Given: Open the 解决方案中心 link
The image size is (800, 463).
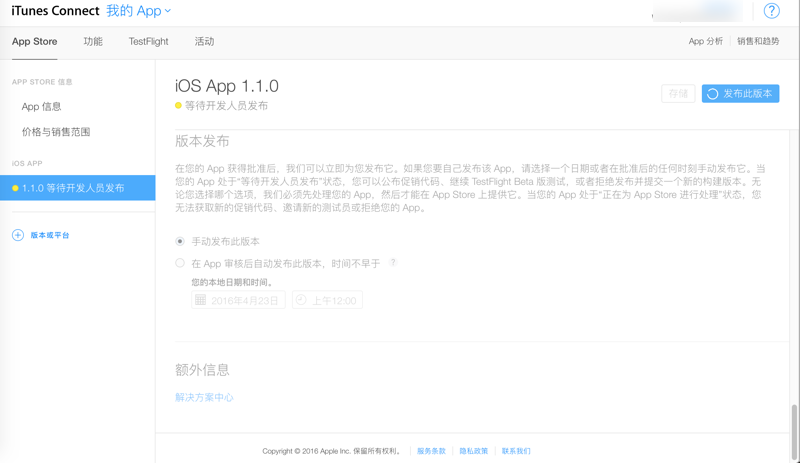Looking at the screenshot, I should [204, 397].
